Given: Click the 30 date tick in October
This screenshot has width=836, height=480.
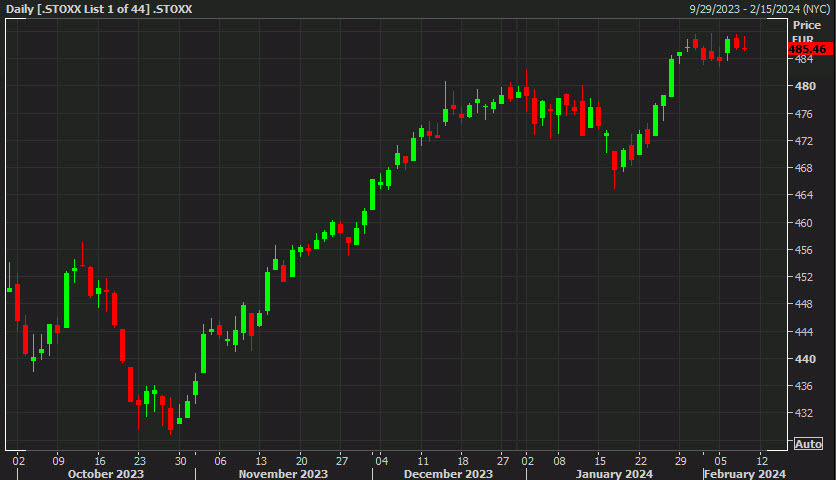Looking at the screenshot, I should [181, 461].
